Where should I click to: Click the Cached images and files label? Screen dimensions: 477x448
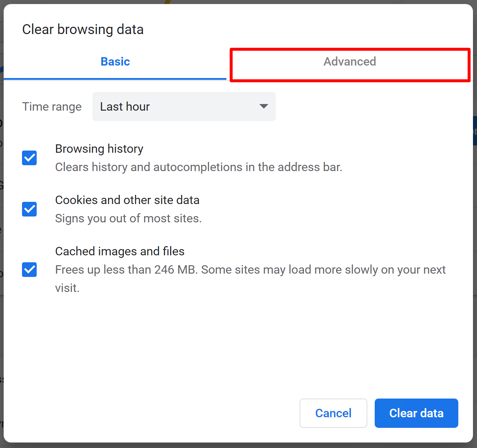(x=120, y=251)
